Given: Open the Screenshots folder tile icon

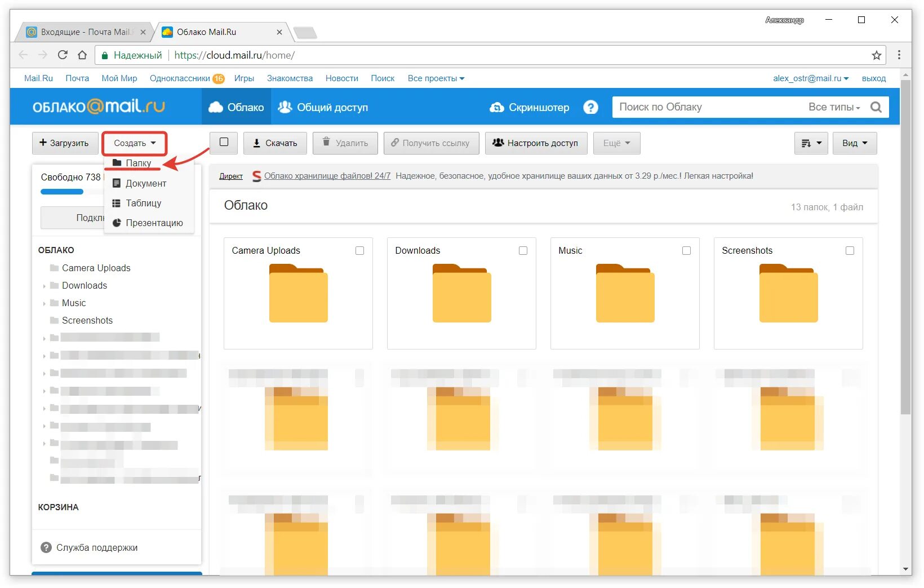Looking at the screenshot, I should 788,294.
